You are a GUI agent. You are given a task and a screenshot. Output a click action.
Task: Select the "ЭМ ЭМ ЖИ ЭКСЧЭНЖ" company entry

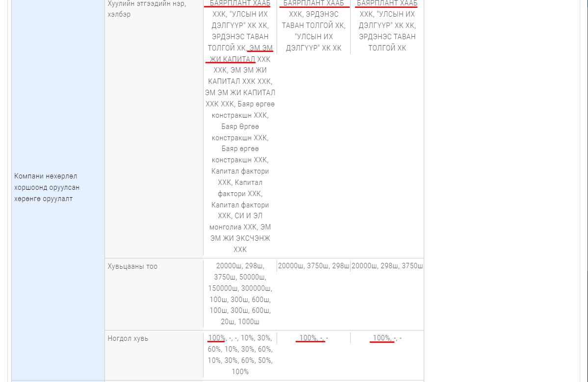240,238
